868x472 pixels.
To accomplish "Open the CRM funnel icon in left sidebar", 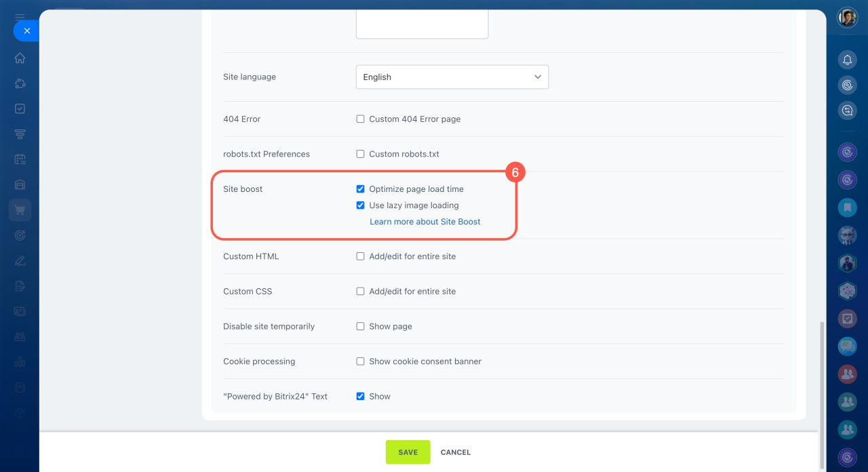I will point(20,134).
